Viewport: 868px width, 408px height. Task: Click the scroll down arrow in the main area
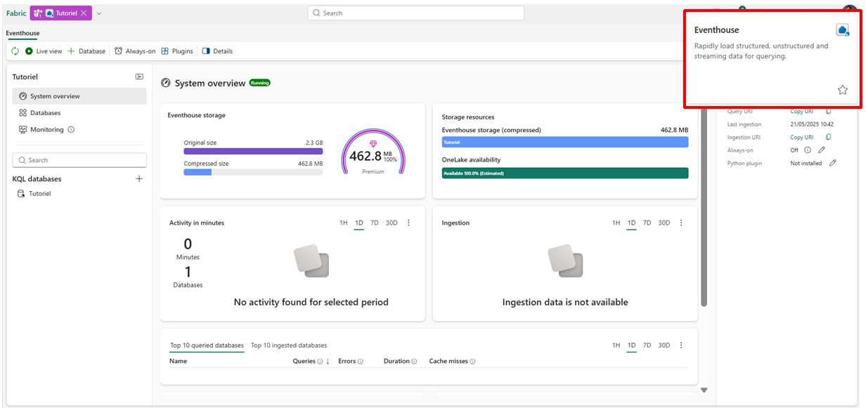click(704, 390)
